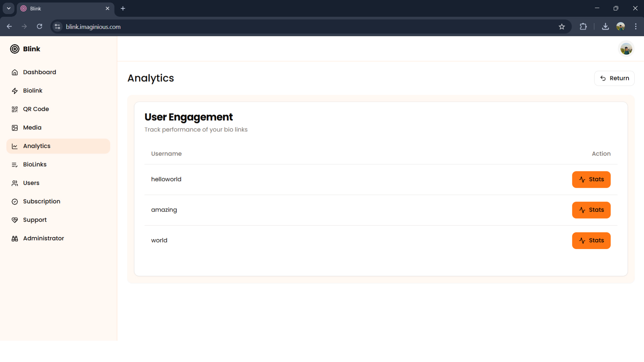Open the Administrator section icon

point(15,238)
